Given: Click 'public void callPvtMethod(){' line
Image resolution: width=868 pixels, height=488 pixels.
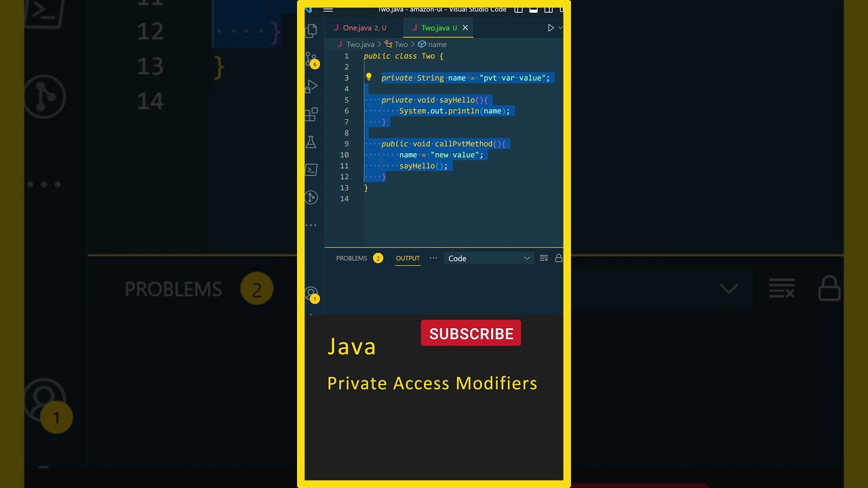Looking at the screenshot, I should pyautogui.click(x=443, y=144).
